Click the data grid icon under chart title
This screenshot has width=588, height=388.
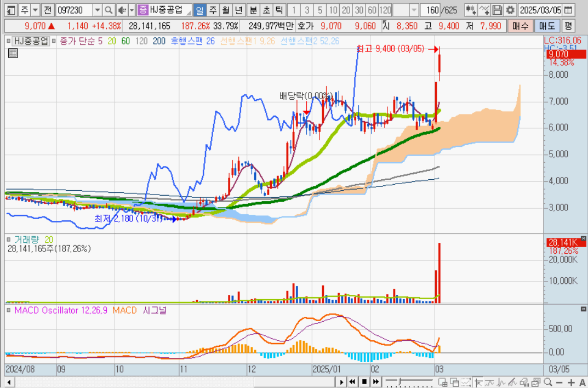(13, 53)
